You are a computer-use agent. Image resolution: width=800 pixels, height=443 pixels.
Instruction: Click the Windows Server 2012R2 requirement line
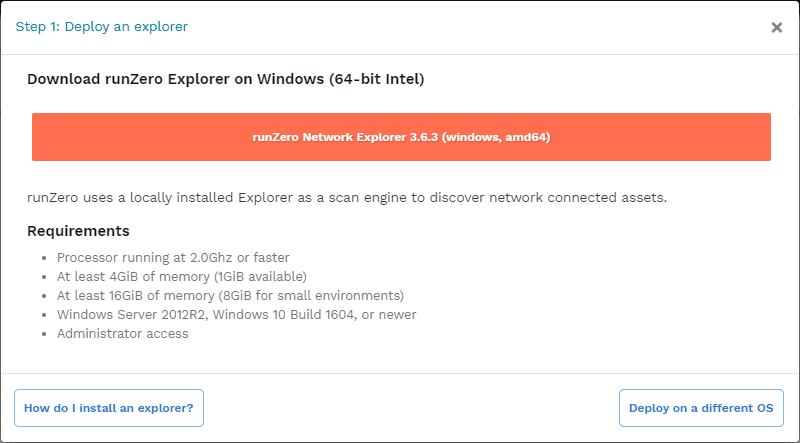pyautogui.click(x=237, y=315)
